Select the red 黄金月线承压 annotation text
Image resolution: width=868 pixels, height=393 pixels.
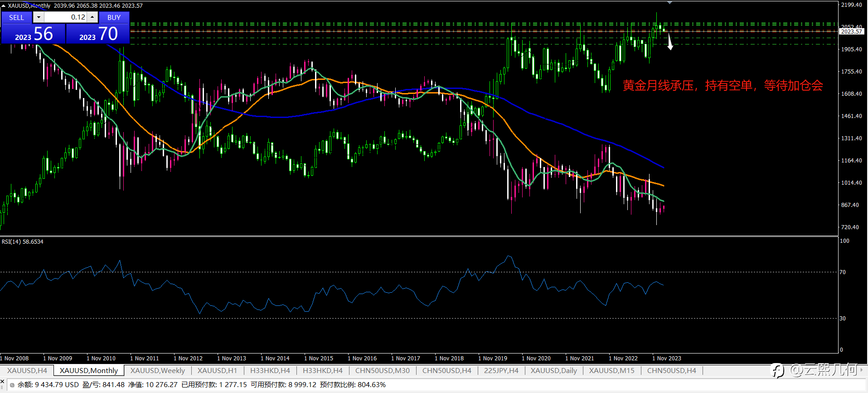pos(723,85)
